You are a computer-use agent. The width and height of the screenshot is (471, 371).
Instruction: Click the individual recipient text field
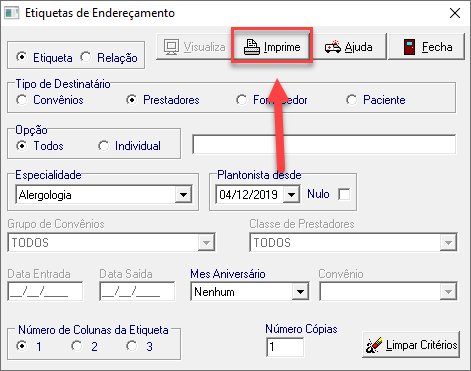coord(324,144)
